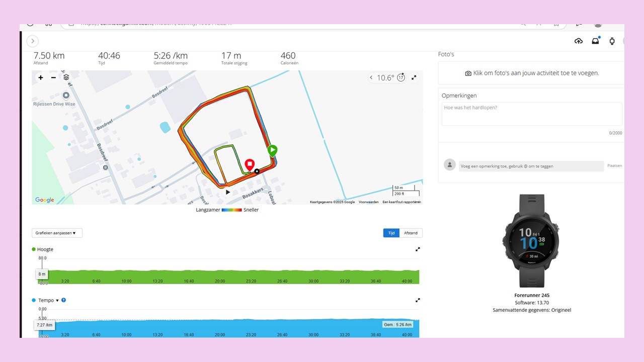The image size is (644, 362).
Task: Switch chart axis to Afstand
Action: click(411, 233)
